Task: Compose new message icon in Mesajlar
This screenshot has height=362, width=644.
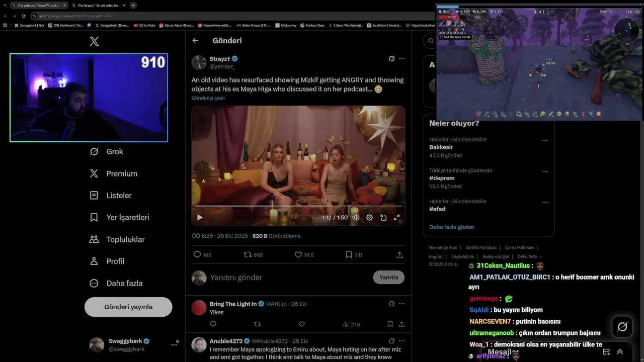Action: pyautogui.click(x=606, y=352)
